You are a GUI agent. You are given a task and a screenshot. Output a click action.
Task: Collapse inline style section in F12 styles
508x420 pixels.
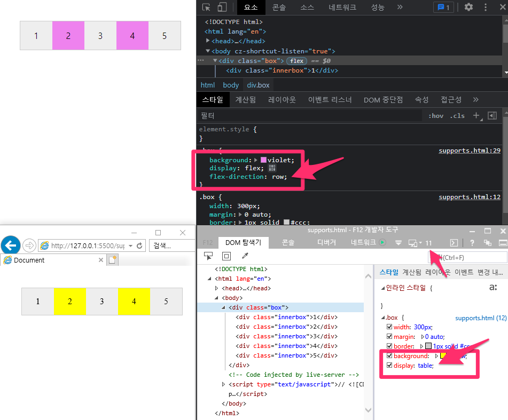[x=383, y=288]
